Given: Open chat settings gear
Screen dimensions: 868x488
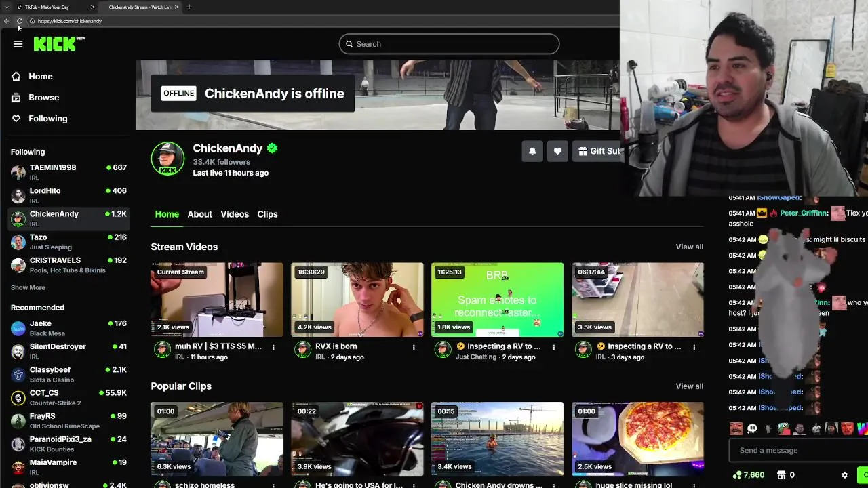Looking at the screenshot, I should pyautogui.click(x=844, y=476).
